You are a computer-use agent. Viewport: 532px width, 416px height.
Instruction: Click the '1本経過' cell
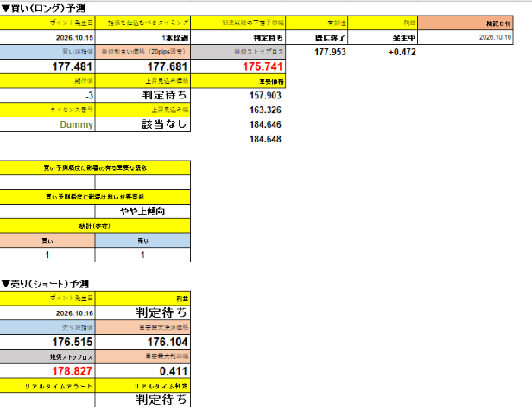pos(142,37)
